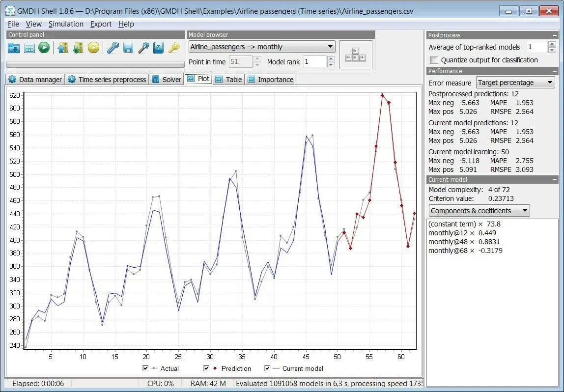
Task: Open the Simulation menu
Action: 66,24
